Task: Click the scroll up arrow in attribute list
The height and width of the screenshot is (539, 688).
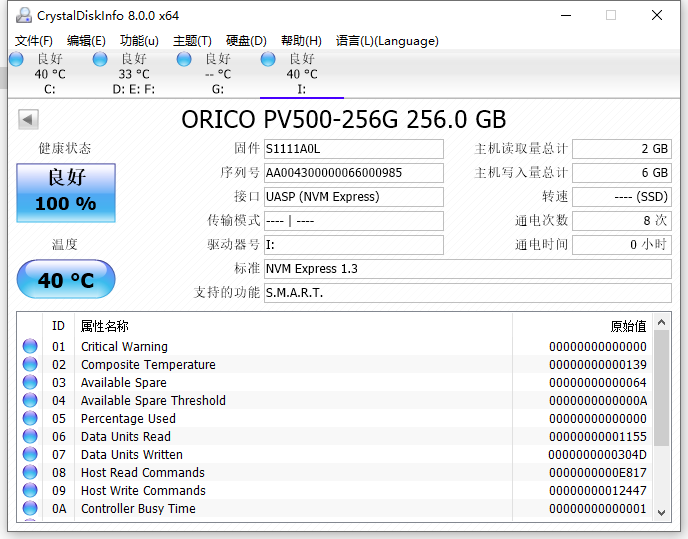Action: point(662,323)
